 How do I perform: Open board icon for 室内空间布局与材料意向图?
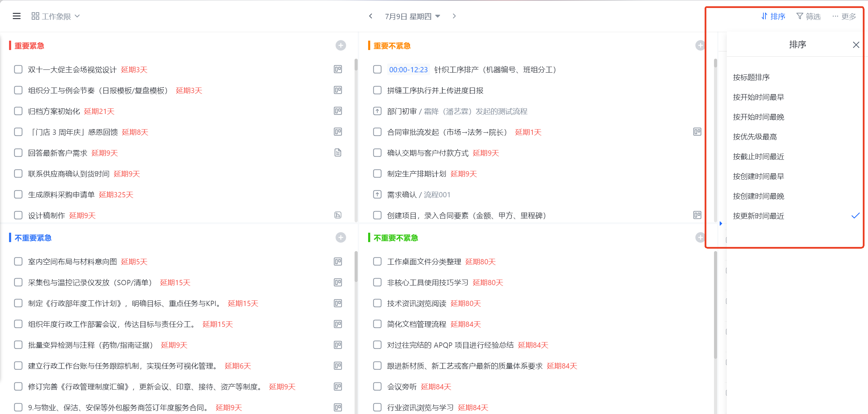pyautogui.click(x=338, y=262)
